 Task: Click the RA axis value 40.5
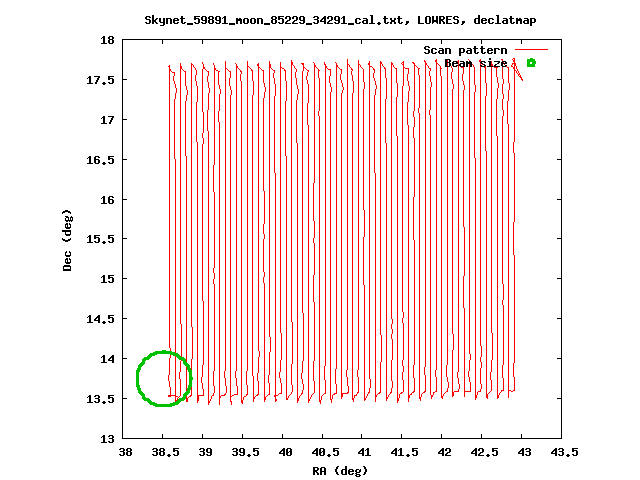[325, 452]
